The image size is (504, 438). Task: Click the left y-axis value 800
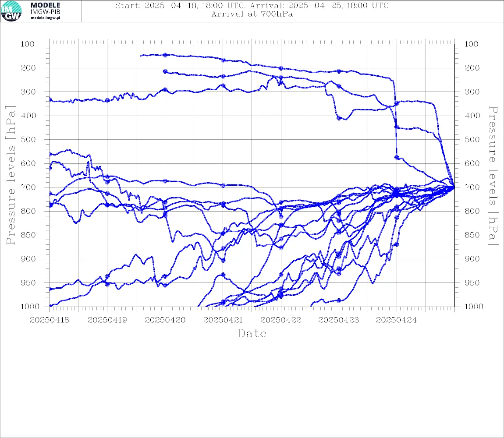[28, 211]
